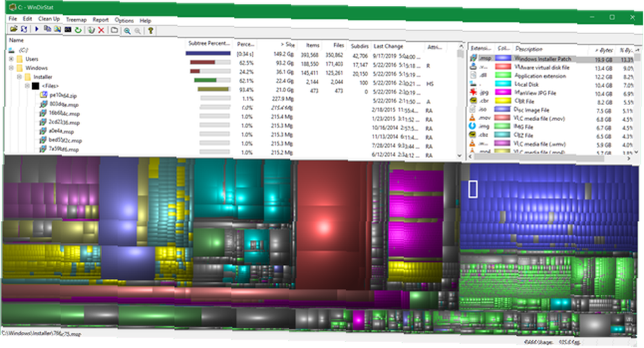The image size is (644, 348).
Task: Collapse the Installer folder tree node
Action: [x=19, y=77]
